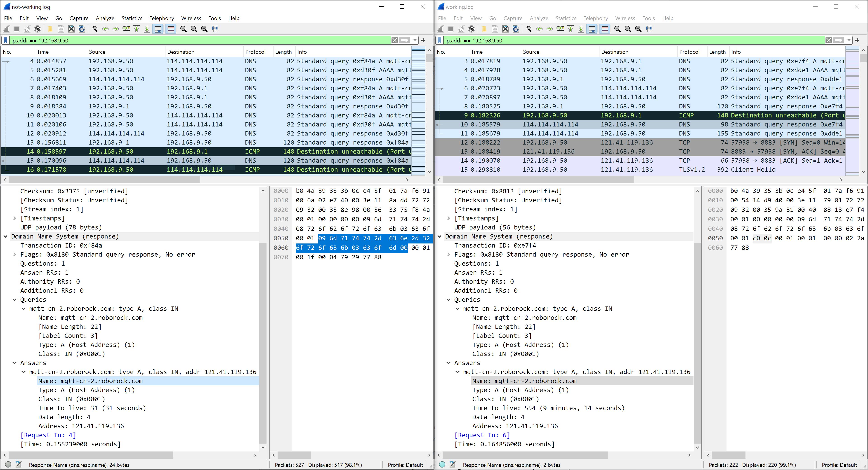Expand Flags 0x8180 node in not-working.log details
Image resolution: width=868 pixels, height=470 pixels.
tap(14, 255)
